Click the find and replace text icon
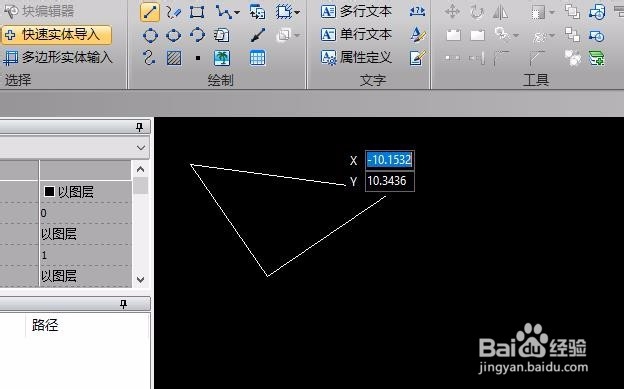The image size is (624, 389). pos(417,12)
